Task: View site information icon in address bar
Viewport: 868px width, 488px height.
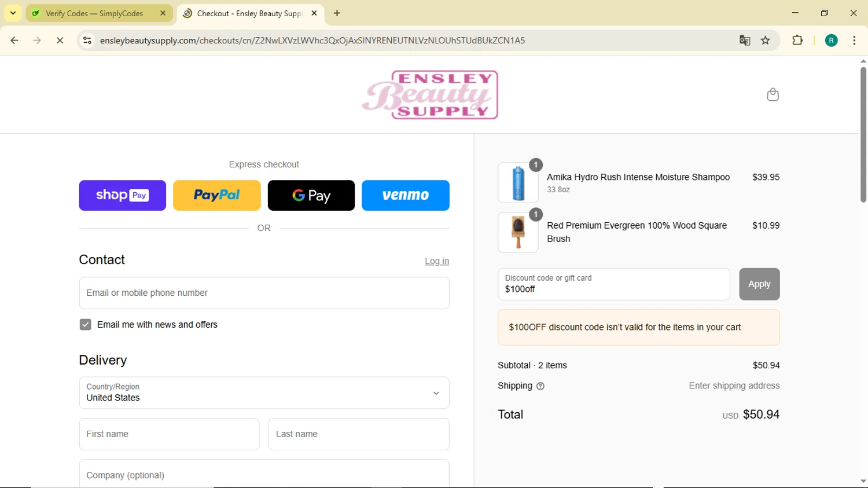Action: click(x=87, y=41)
